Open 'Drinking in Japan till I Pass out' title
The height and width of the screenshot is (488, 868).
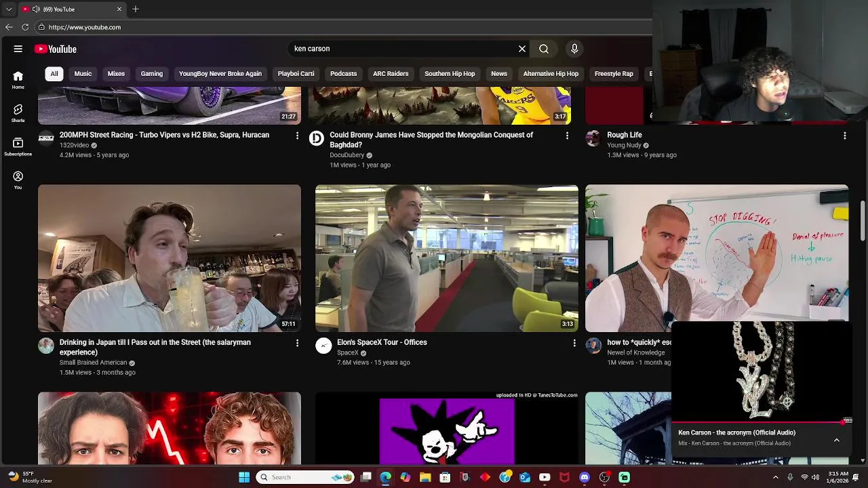coord(155,347)
